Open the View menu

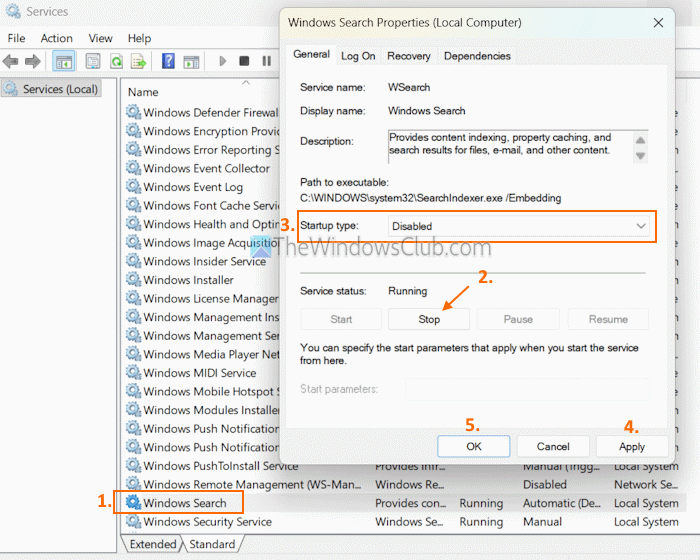click(100, 38)
